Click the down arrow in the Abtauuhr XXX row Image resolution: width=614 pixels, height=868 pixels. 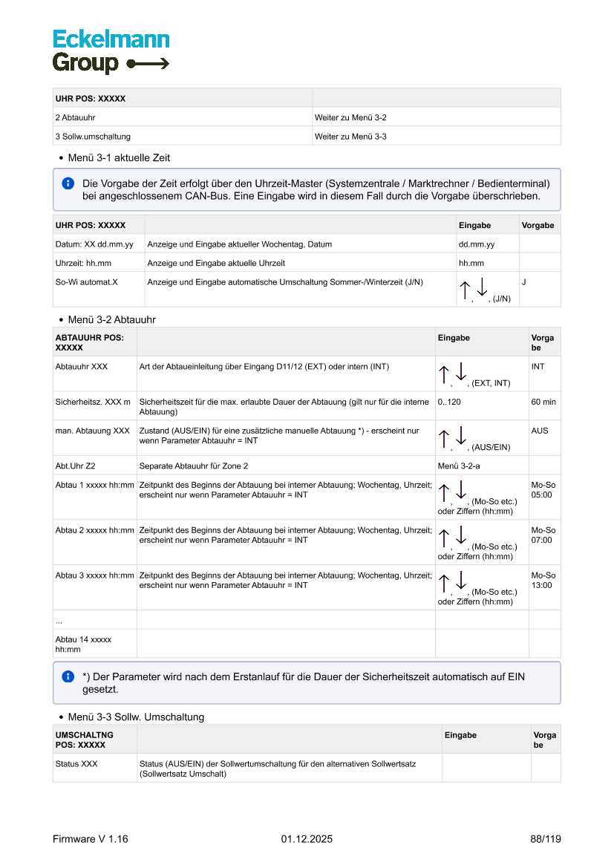pyautogui.click(x=461, y=371)
